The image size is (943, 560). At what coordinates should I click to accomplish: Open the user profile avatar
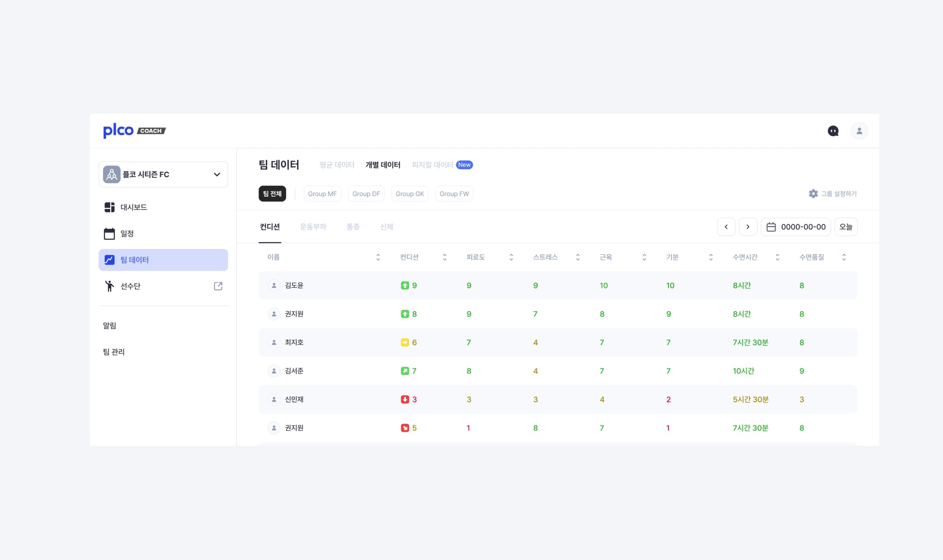(859, 131)
